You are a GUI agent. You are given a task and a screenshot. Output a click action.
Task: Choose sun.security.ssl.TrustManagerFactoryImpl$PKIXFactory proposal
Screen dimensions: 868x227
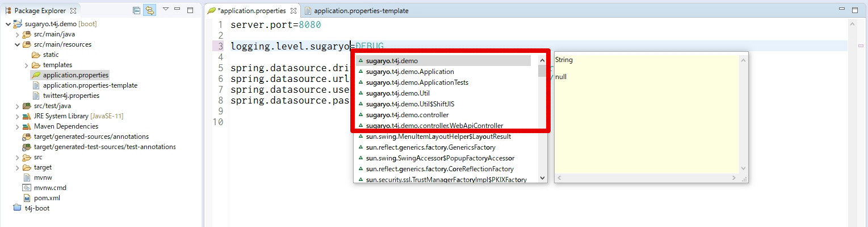446,180
